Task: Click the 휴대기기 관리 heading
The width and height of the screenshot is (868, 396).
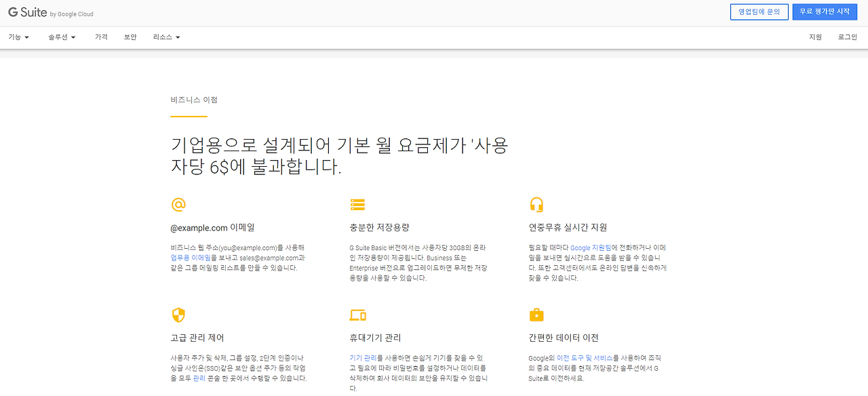Action: click(376, 338)
